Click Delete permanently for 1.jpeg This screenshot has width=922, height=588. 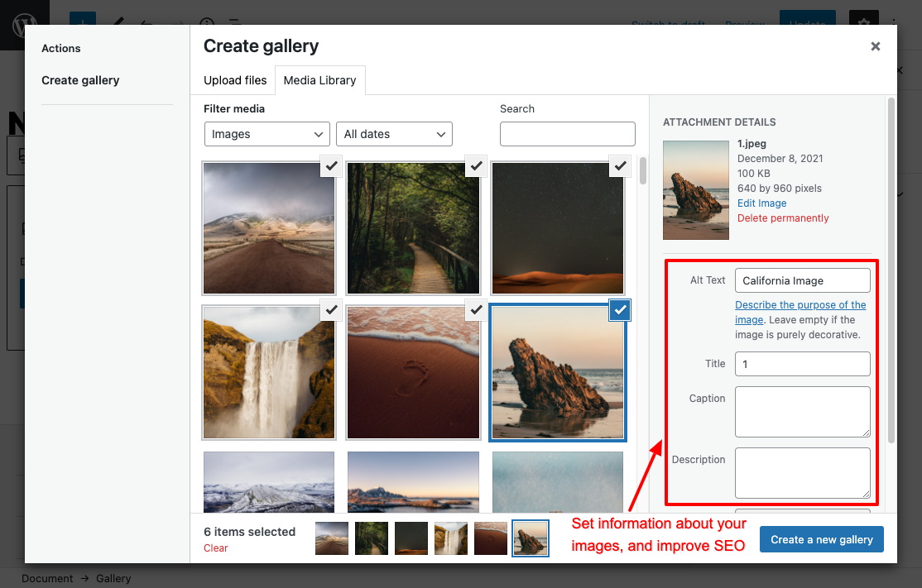pos(783,218)
